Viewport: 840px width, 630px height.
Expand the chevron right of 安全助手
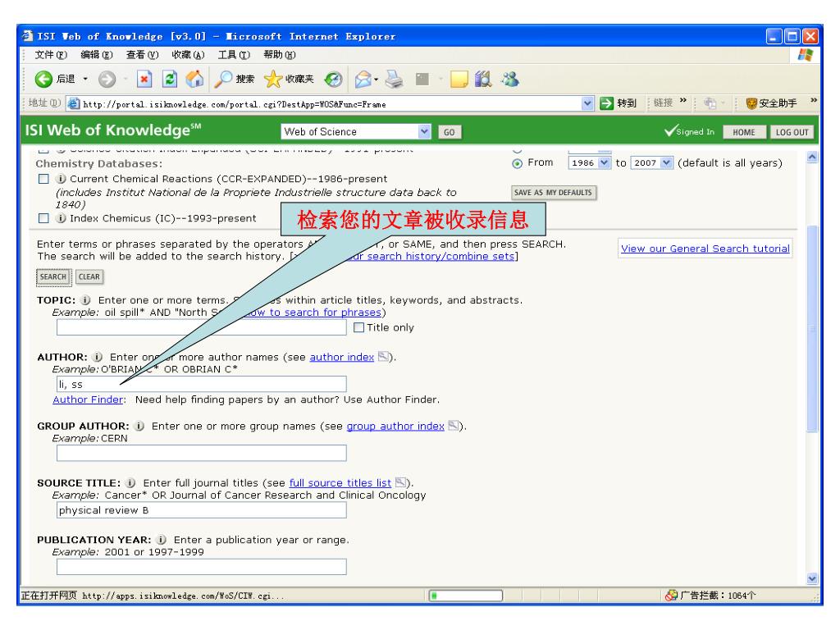tap(814, 100)
